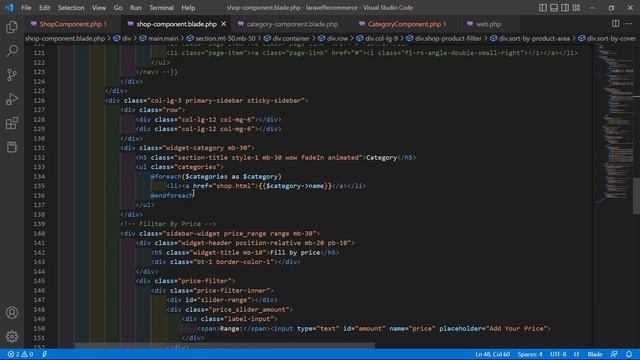Toggle secondary side bar layout icon
The height and width of the screenshot is (360, 640).
[564, 8]
